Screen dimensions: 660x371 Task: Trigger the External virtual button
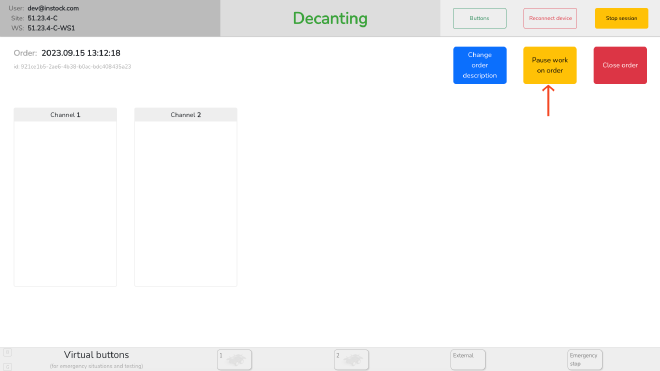pyautogui.click(x=468, y=360)
